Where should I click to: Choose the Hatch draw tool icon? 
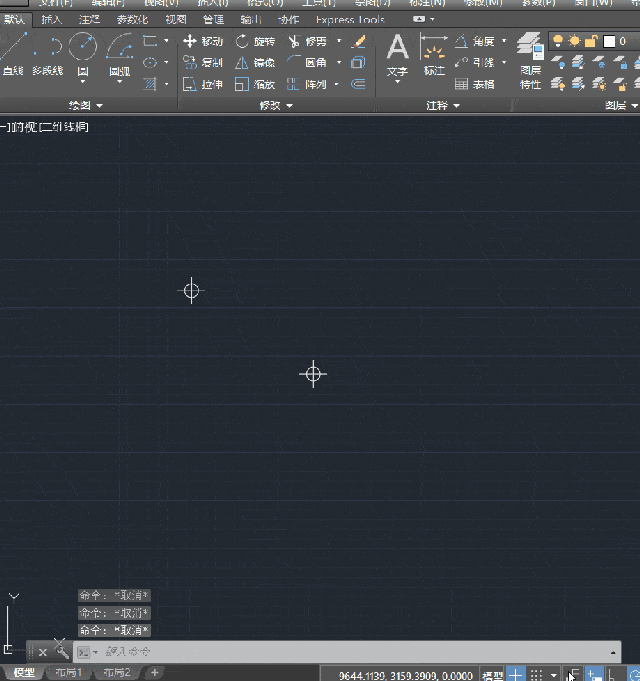pos(150,84)
